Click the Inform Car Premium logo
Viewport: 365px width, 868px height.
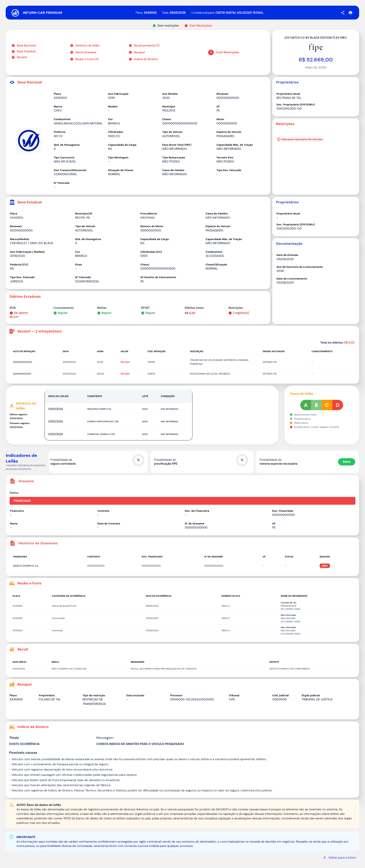tap(15, 13)
